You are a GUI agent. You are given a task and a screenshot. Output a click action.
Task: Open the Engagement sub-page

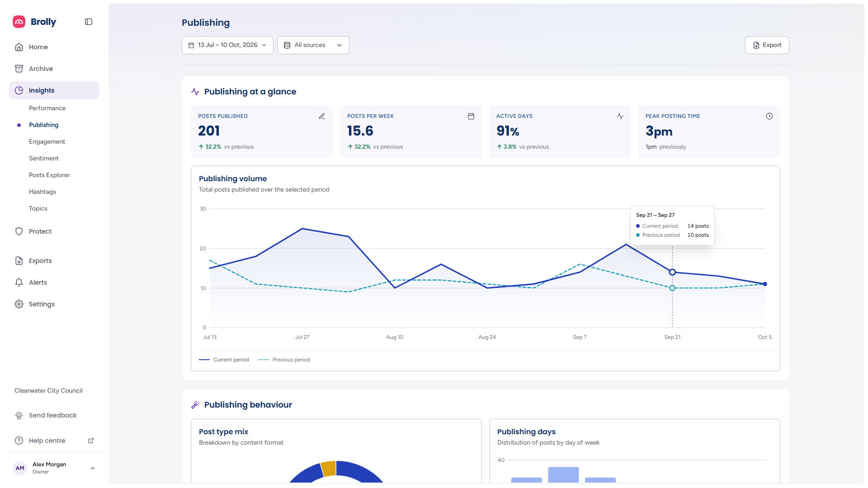coord(47,141)
